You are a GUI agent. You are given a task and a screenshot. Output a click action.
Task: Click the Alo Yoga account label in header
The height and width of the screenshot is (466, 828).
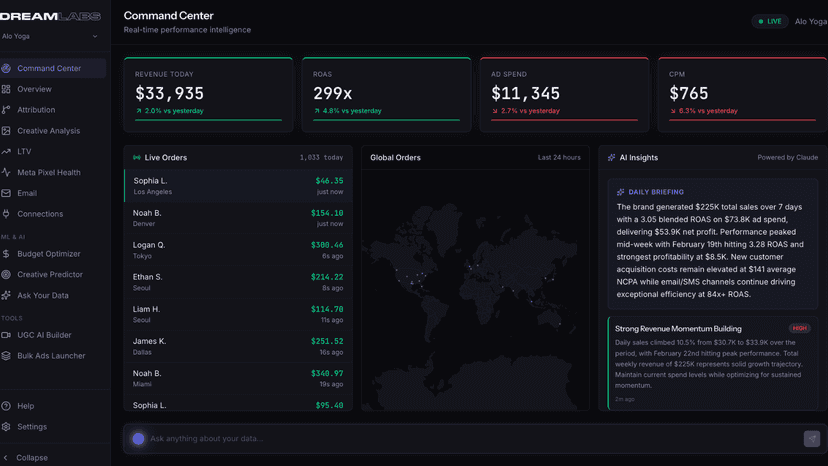811,22
